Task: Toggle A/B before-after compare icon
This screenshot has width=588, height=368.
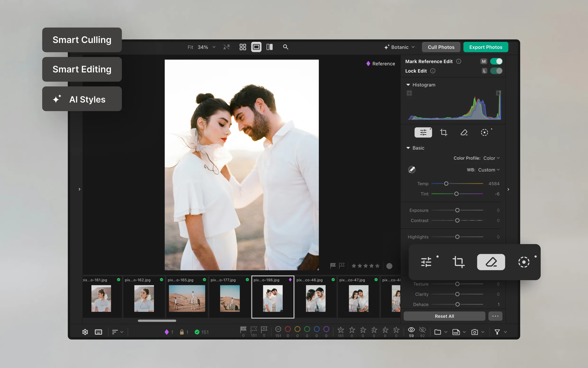Action: click(x=226, y=47)
